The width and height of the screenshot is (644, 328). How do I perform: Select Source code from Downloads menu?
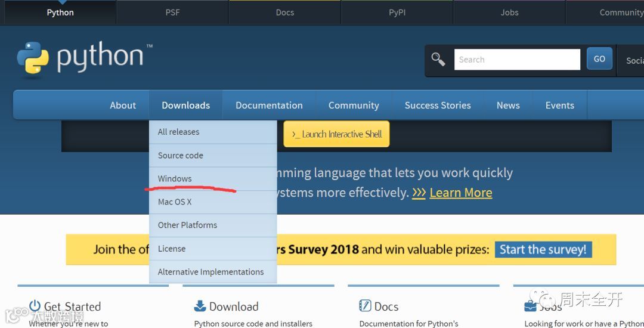(x=213, y=155)
